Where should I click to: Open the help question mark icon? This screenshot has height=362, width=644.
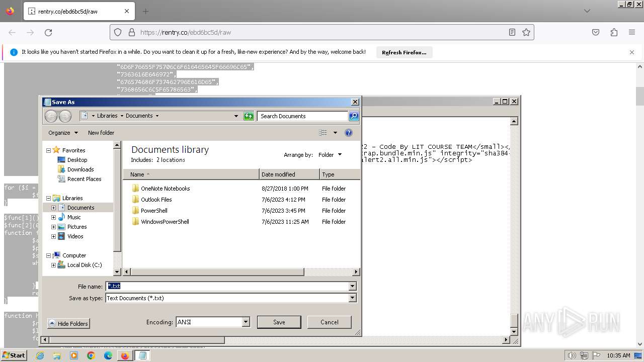coord(349,133)
